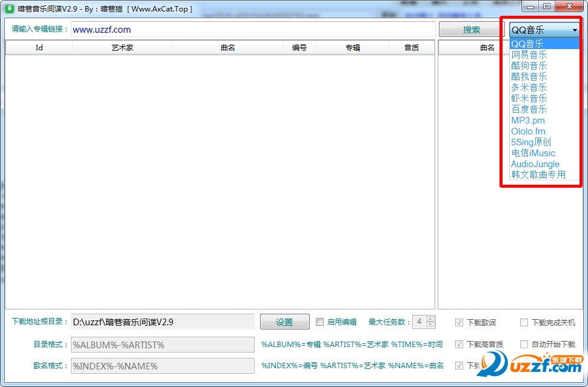Click the album link input field
588x387 pixels.
click(253, 29)
